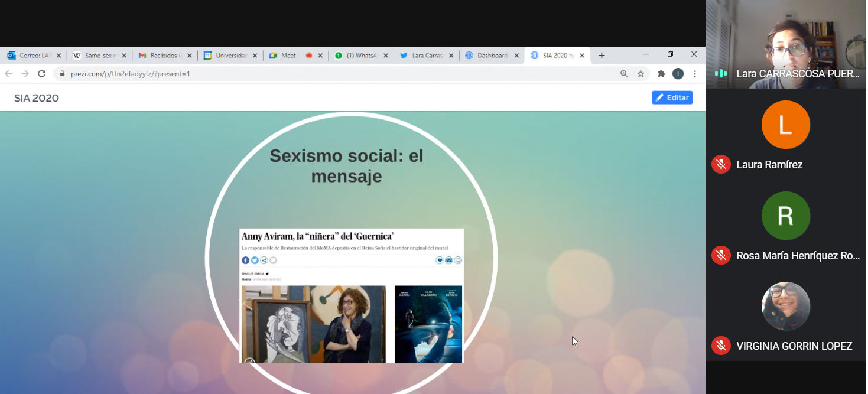The height and width of the screenshot is (394, 868).
Task: Open a new browser tab
Action: coord(602,56)
